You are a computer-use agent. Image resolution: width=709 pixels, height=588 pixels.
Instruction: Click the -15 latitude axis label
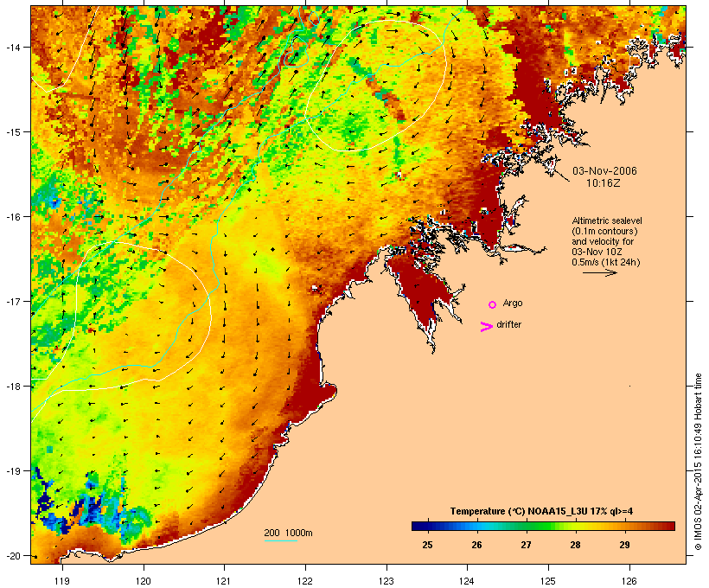click(12, 132)
